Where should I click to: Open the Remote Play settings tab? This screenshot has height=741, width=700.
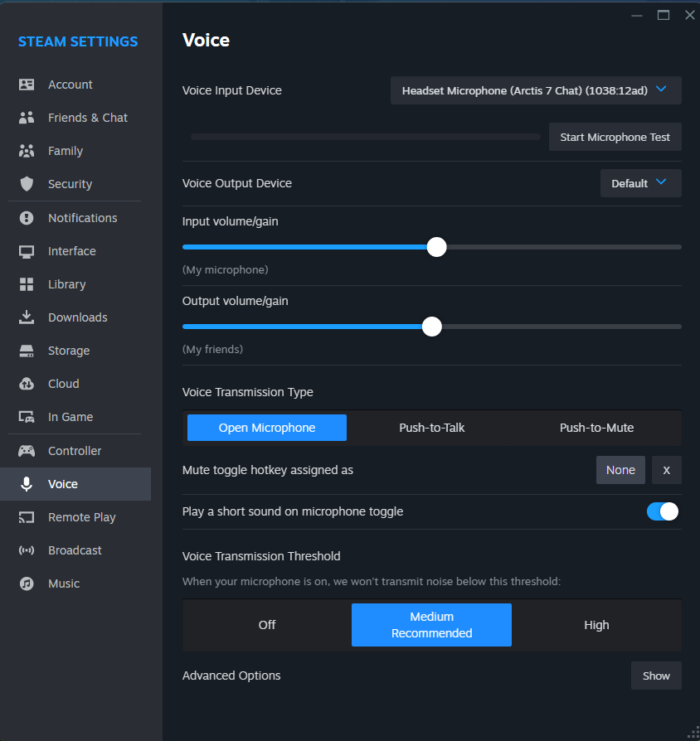coord(81,517)
